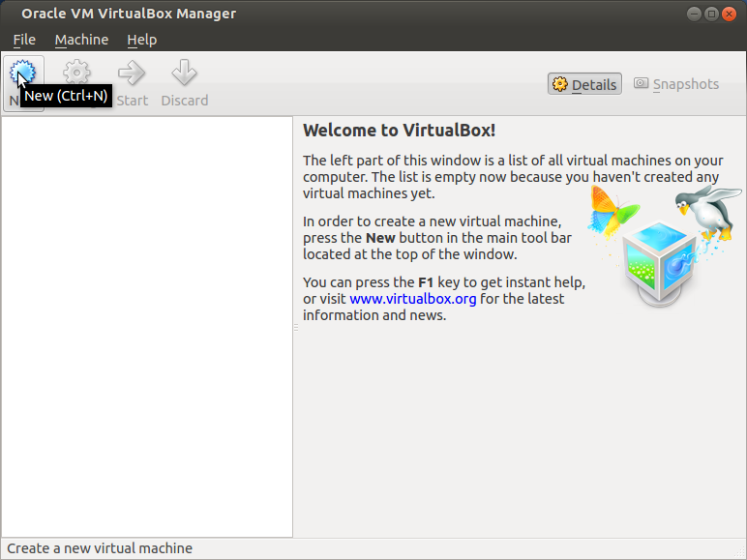Open Settings via the gear toolbar icon

76,73
